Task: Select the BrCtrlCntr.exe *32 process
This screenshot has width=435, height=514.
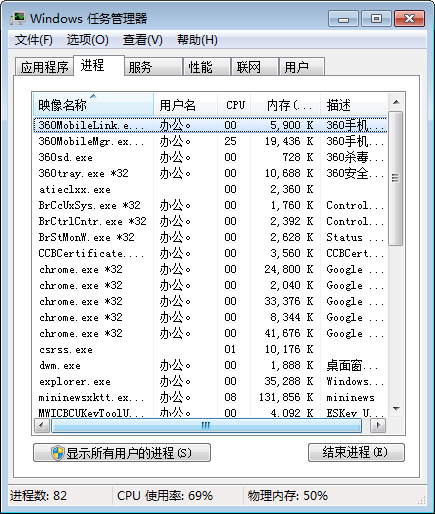Action: [210, 221]
